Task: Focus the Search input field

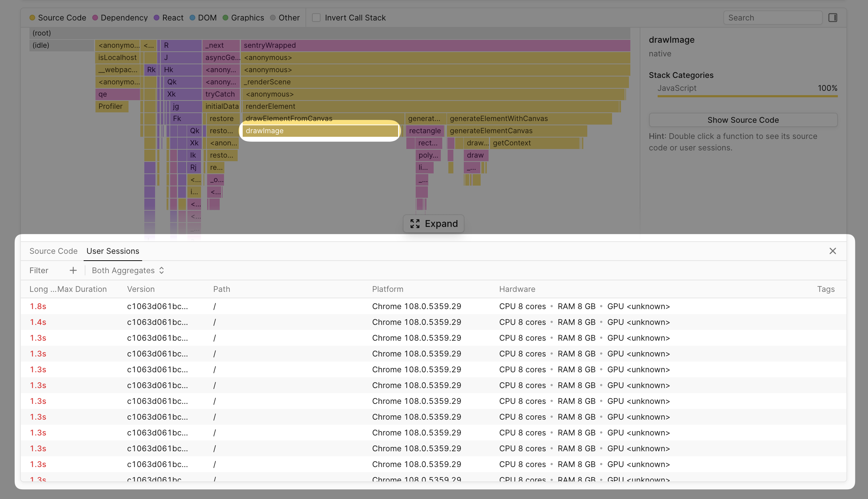Action: tap(773, 18)
